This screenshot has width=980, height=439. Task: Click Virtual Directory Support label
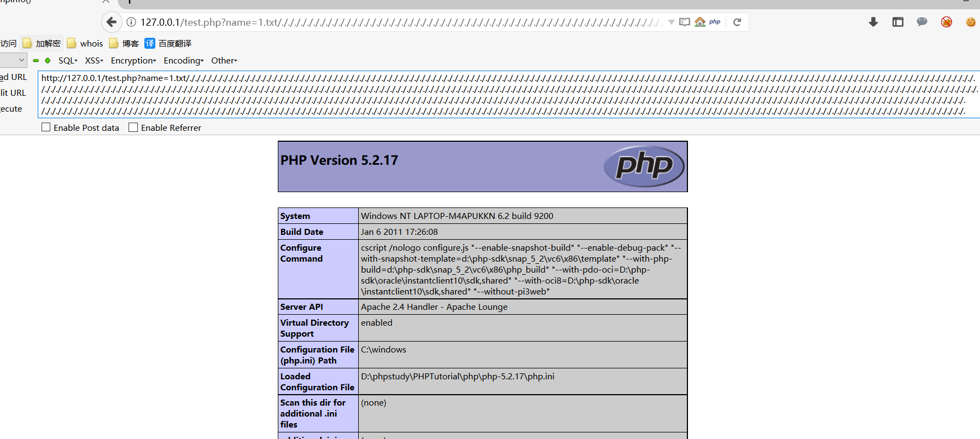(x=314, y=328)
